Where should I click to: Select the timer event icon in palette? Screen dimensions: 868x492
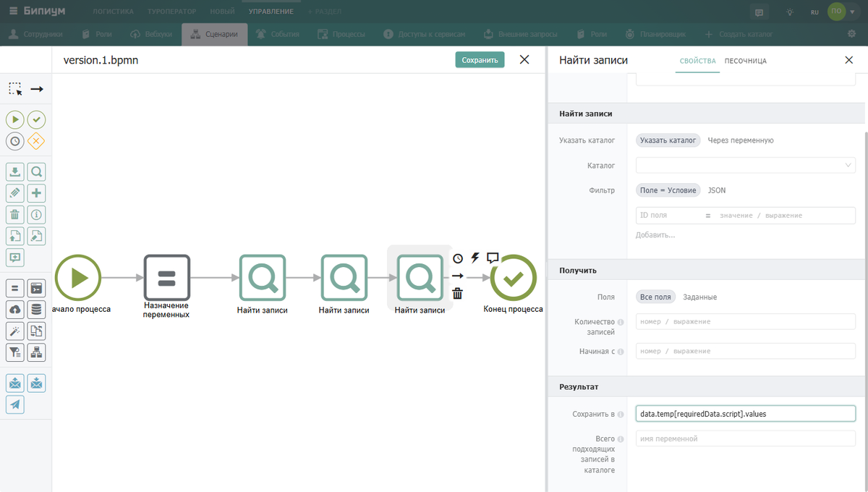[x=15, y=141]
